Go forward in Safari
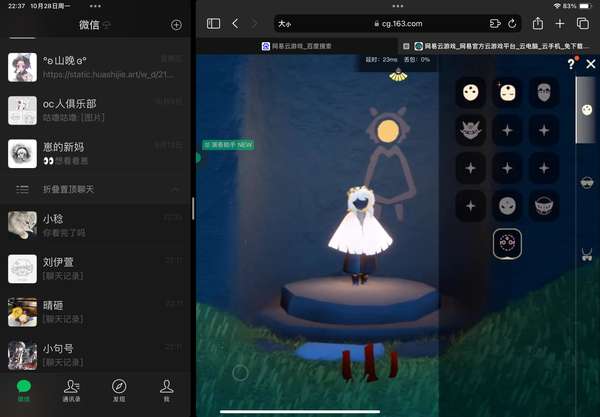The image size is (600, 417). (254, 24)
